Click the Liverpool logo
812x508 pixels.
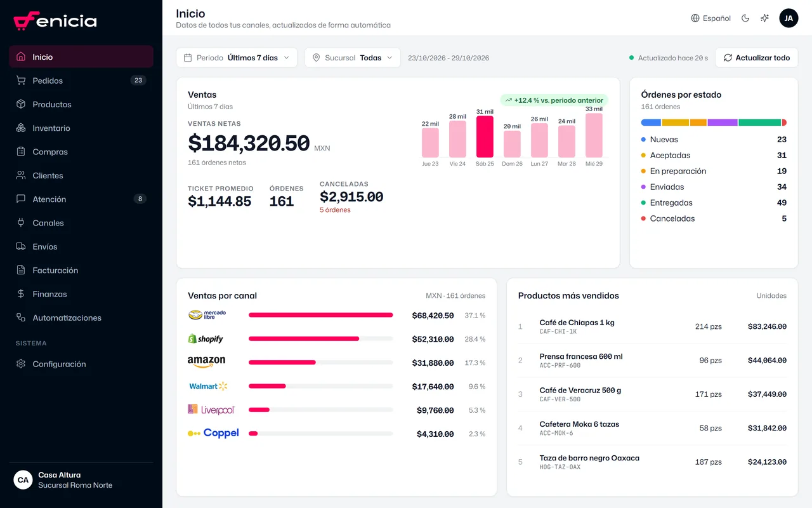coord(211,410)
